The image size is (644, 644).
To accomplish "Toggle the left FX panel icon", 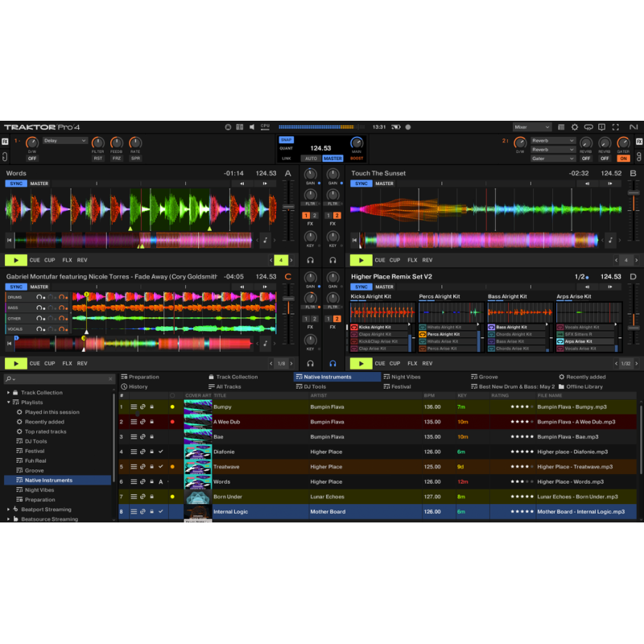I will [5, 142].
